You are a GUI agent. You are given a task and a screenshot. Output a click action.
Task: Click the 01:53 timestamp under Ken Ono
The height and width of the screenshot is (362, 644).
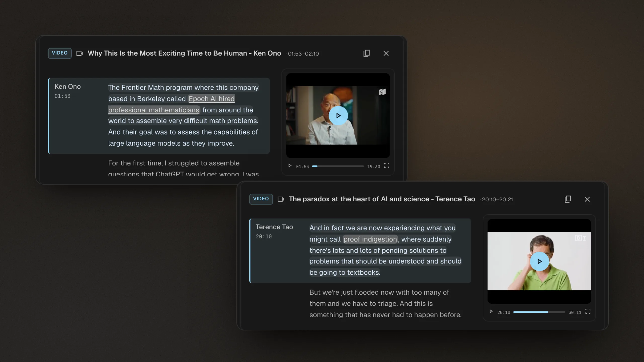tap(62, 96)
